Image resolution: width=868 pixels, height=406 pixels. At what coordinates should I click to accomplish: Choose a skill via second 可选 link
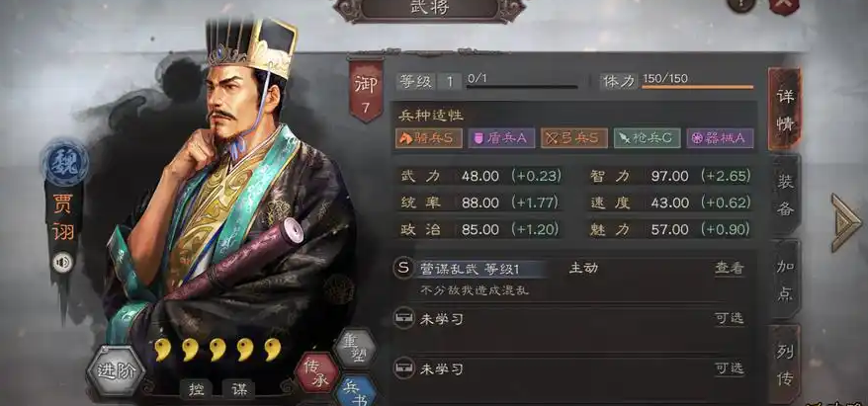729,368
